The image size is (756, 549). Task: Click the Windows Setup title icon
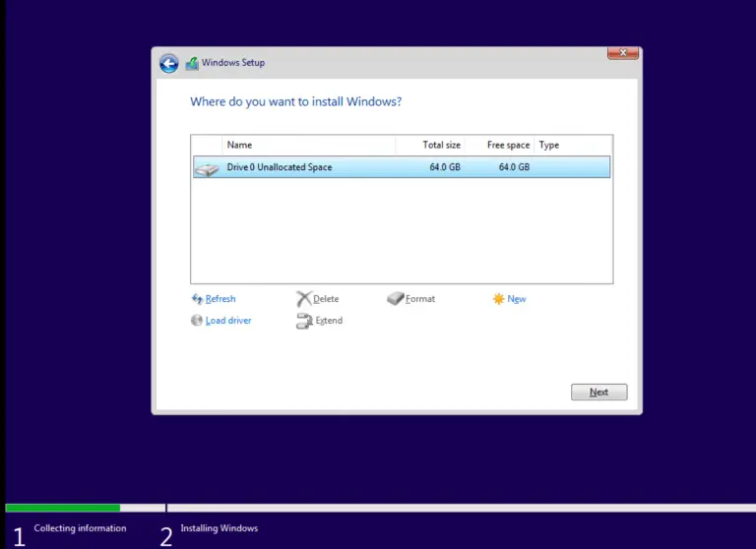tap(192, 63)
